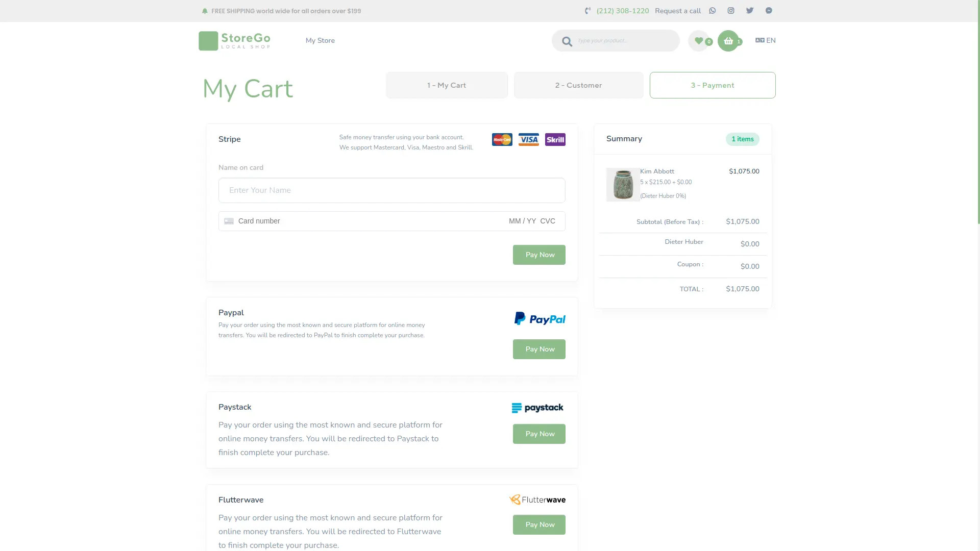Go to 2 - Customer step
The width and height of the screenshot is (980, 551).
tap(578, 85)
